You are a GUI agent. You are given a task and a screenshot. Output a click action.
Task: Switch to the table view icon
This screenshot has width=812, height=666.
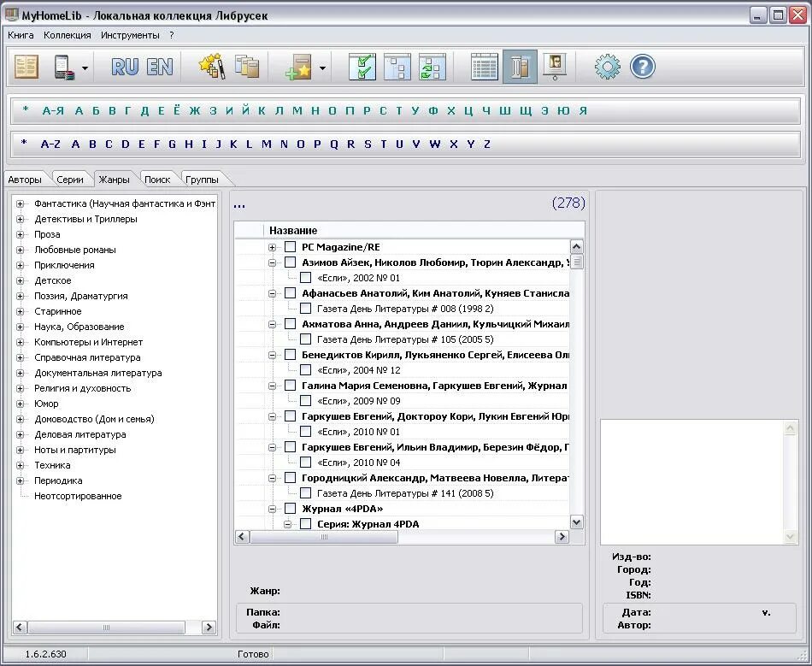485,67
